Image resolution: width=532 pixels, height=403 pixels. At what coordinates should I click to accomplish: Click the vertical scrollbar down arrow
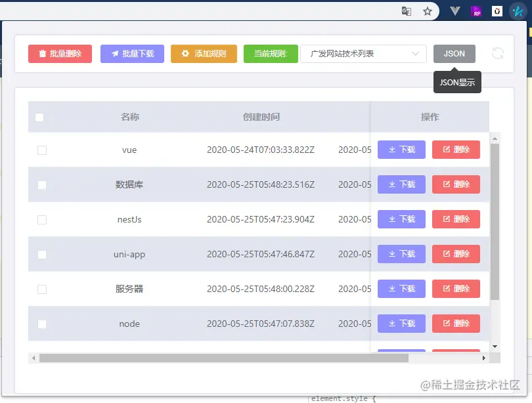495,347
